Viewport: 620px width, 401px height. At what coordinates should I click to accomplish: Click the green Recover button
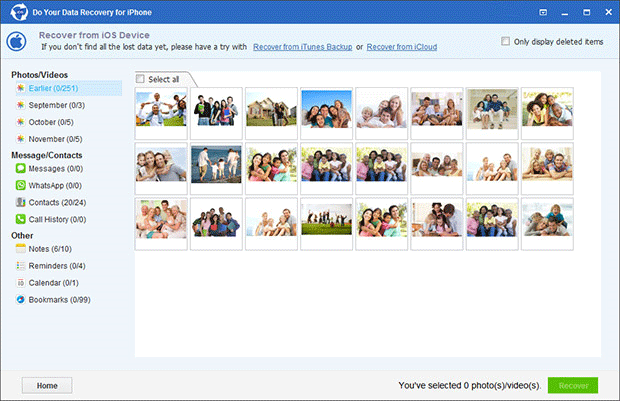click(x=573, y=385)
